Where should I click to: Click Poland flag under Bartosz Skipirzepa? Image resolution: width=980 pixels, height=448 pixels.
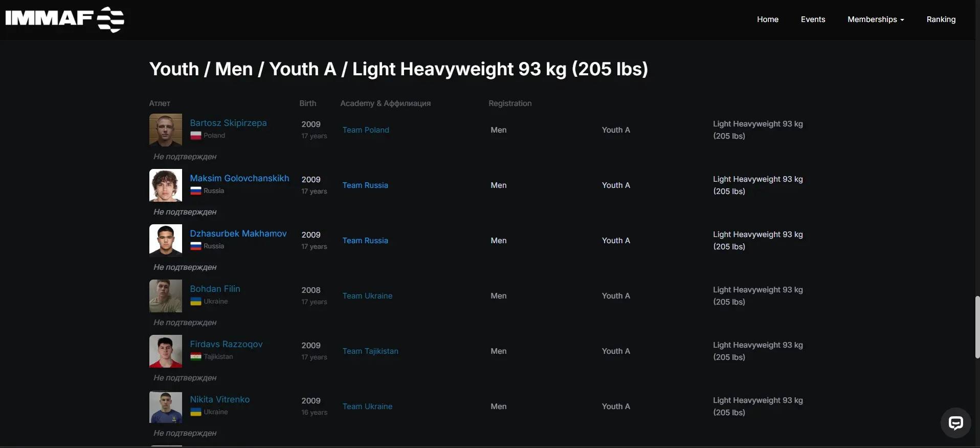(196, 136)
